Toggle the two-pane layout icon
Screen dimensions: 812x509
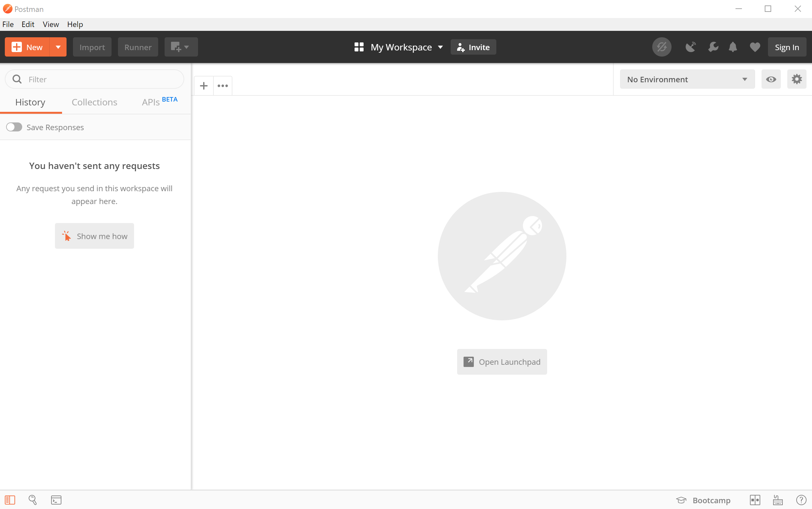click(x=755, y=500)
